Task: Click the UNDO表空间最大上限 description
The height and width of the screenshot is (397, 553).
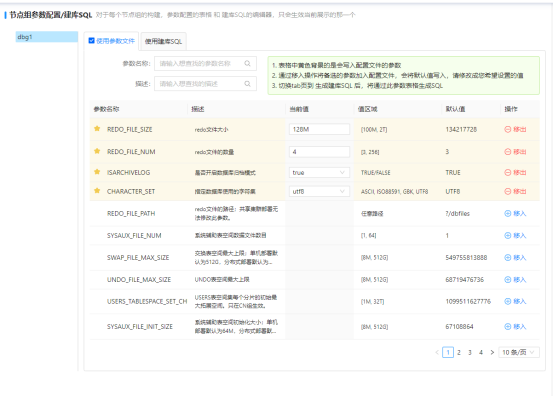Action: (222, 280)
